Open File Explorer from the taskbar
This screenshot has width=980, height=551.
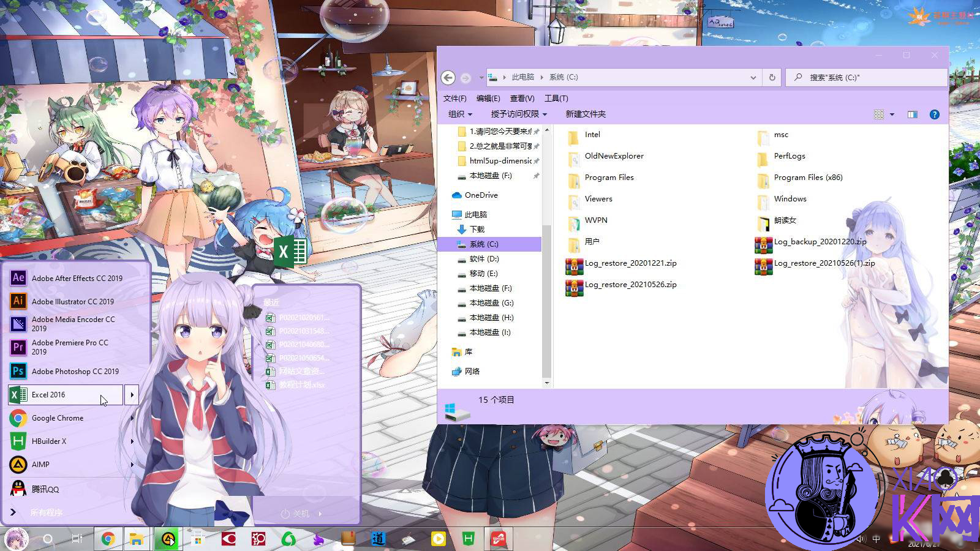click(137, 539)
